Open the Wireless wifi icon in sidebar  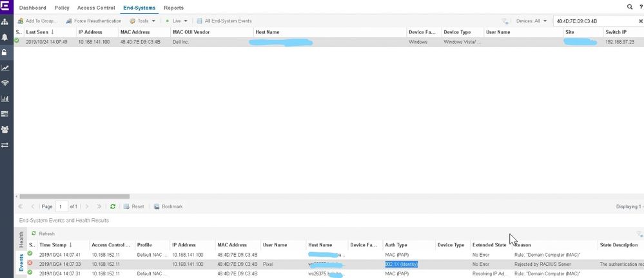coord(6,83)
